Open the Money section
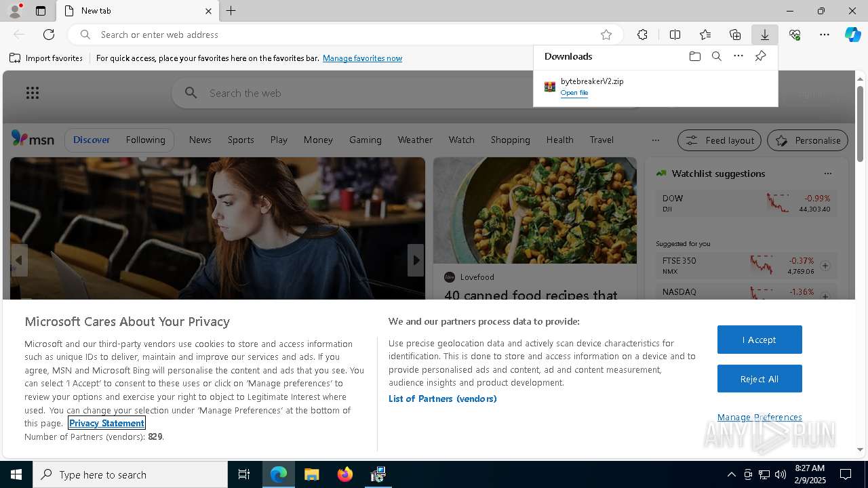 coord(318,140)
